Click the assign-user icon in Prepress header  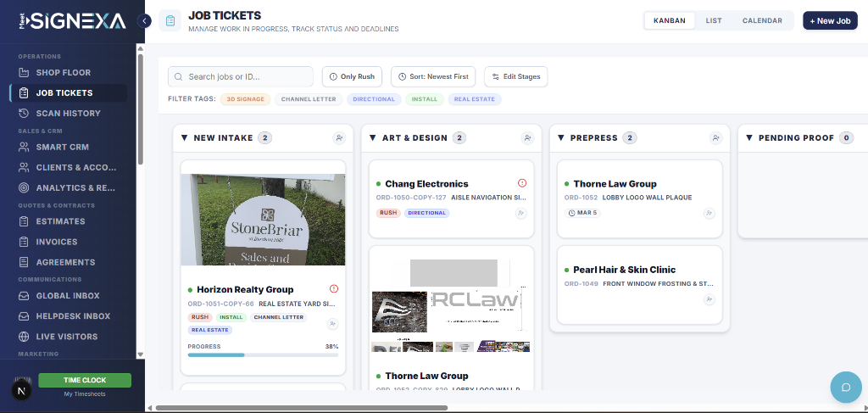coord(715,138)
